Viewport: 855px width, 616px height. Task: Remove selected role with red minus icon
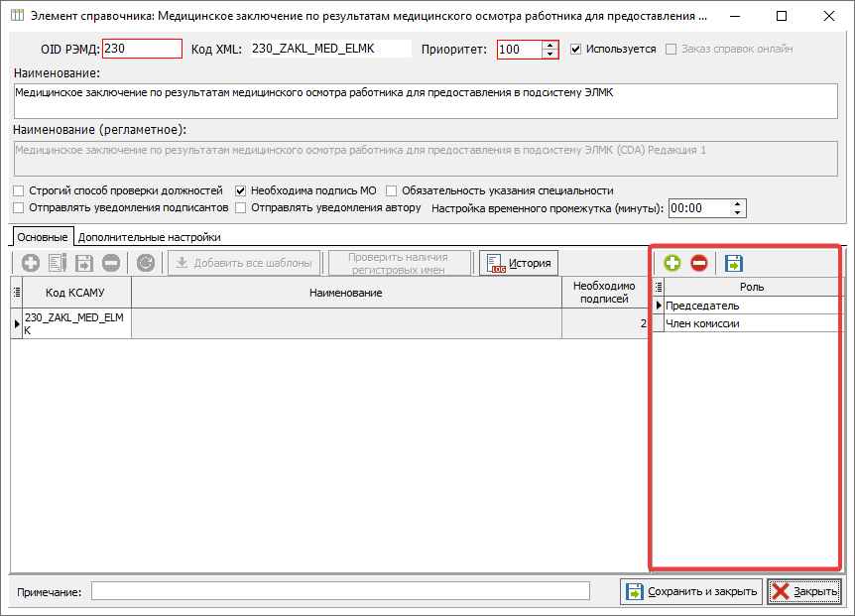point(699,263)
